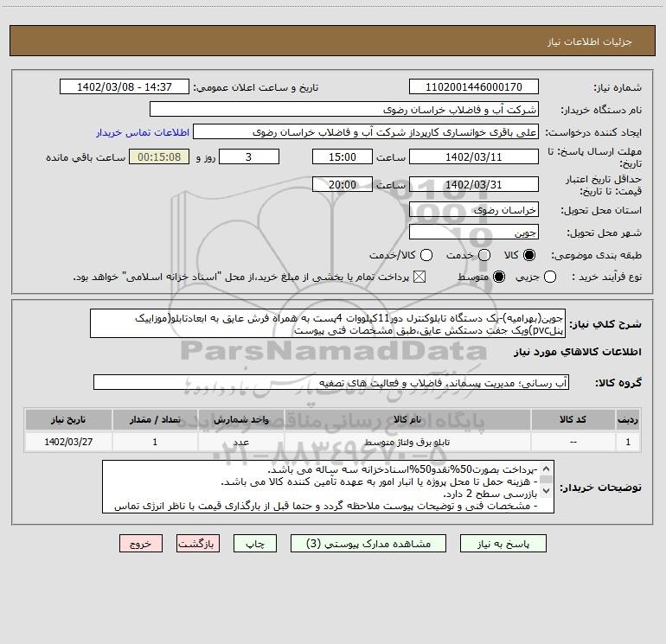The height and width of the screenshot is (644, 666).
Task: Select the خدمت radio button
Action: point(484,255)
